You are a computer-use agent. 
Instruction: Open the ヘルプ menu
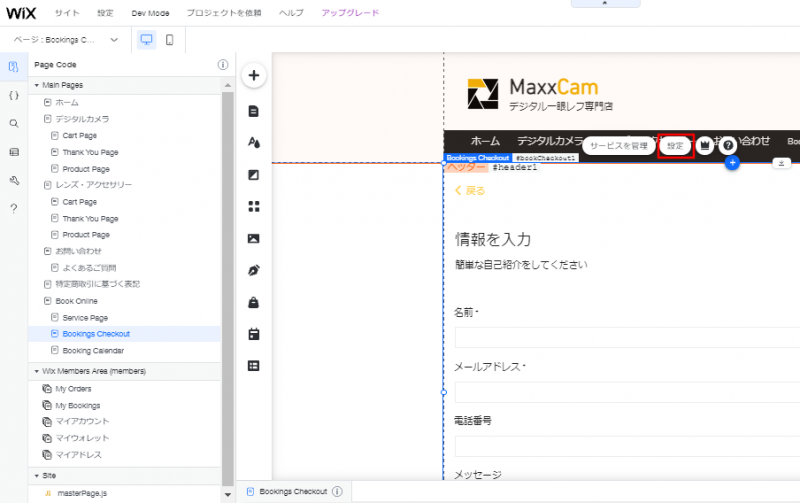point(291,13)
